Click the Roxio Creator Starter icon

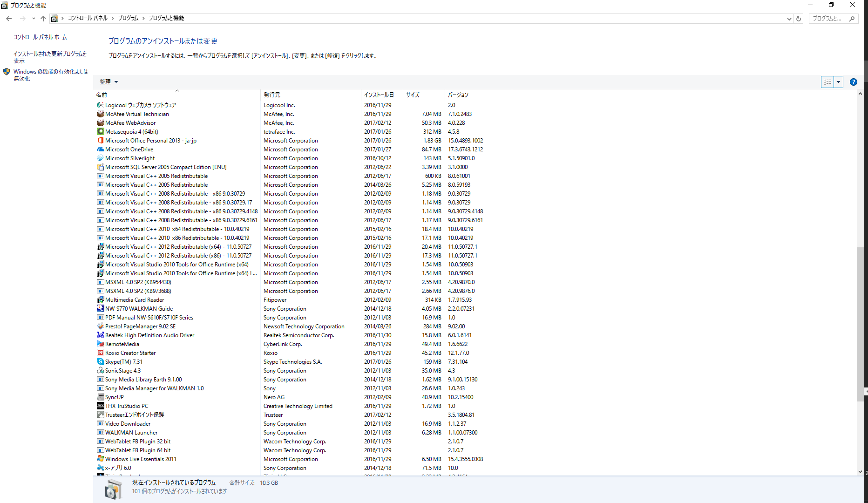coord(100,353)
